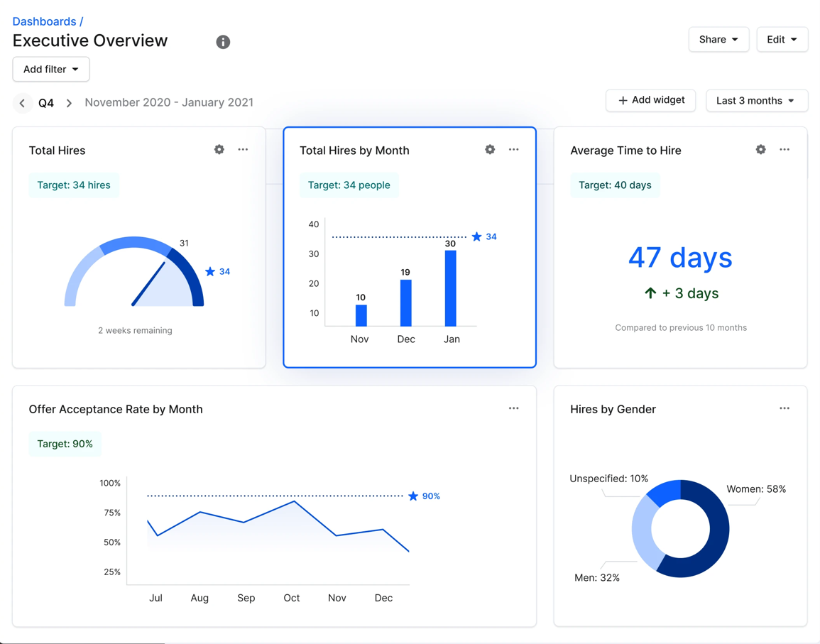Select the Nov bar in hires chart
The height and width of the screenshot is (644, 820).
point(361,315)
